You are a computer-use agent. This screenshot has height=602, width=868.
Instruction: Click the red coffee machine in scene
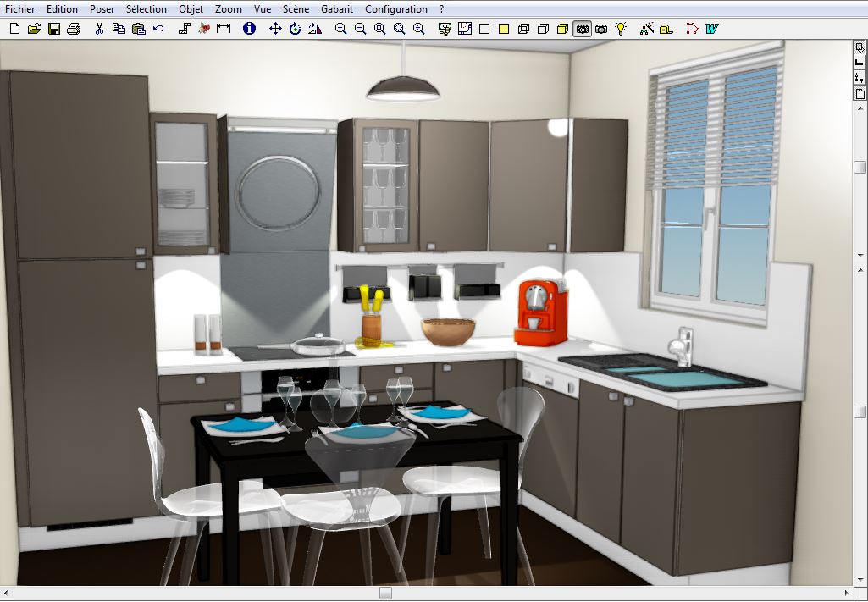tap(540, 313)
